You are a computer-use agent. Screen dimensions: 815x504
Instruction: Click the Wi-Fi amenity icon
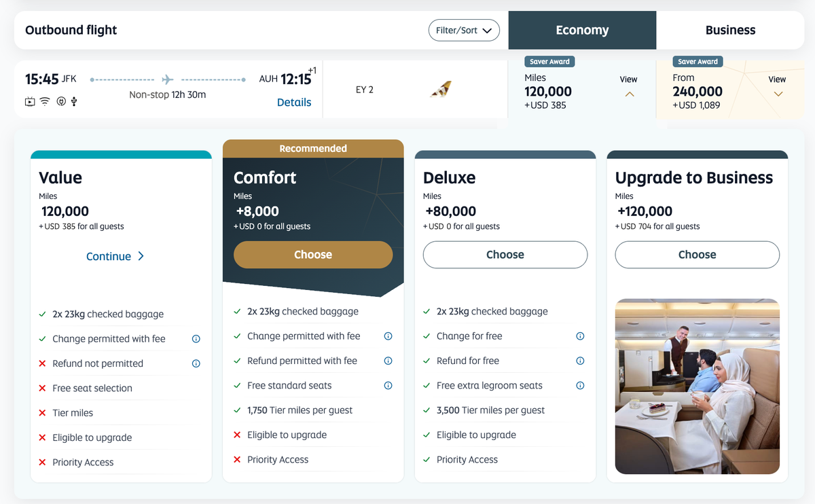[x=45, y=101]
